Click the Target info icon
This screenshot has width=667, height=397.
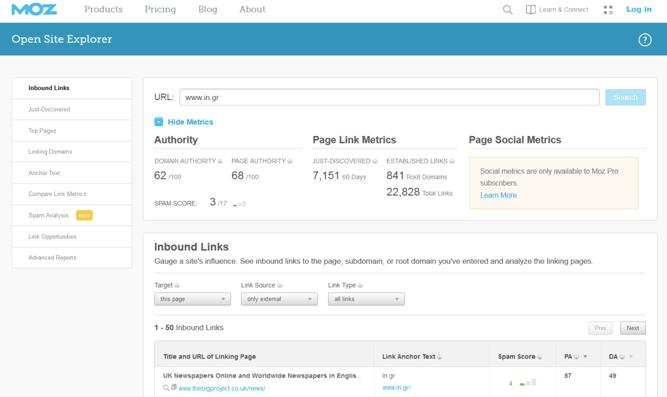click(x=177, y=286)
